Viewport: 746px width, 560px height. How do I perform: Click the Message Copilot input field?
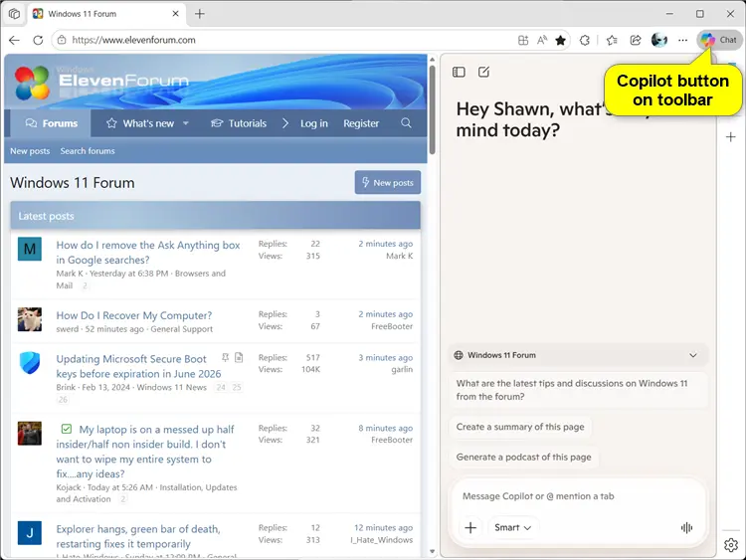(577, 496)
